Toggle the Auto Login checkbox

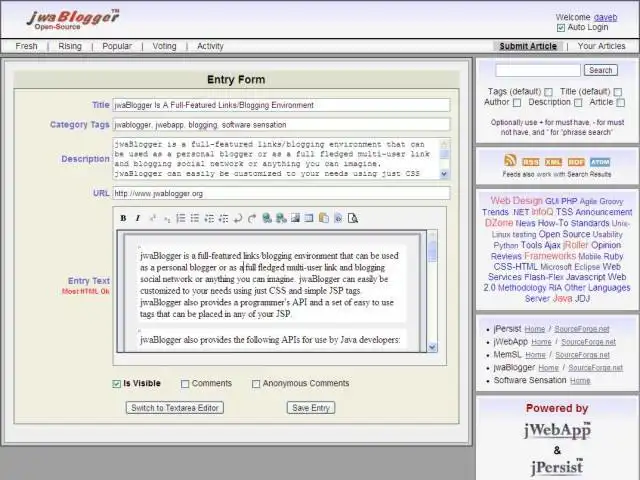point(561,28)
